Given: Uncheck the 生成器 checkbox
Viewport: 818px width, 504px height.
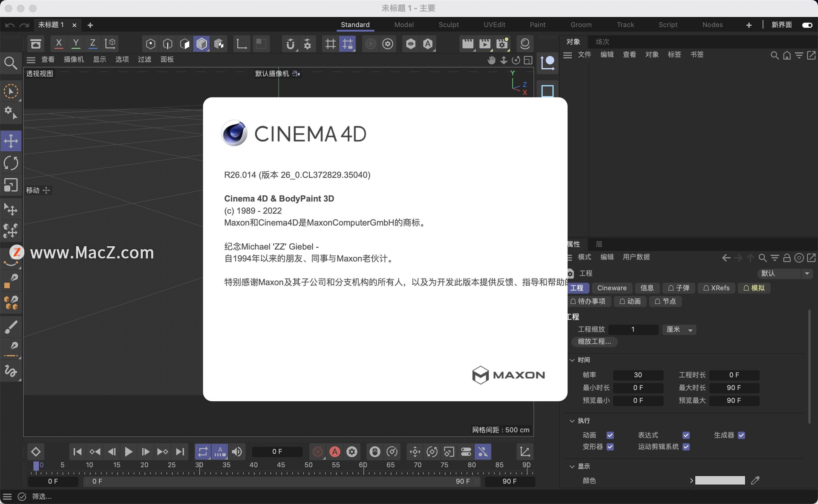Looking at the screenshot, I should [741, 435].
